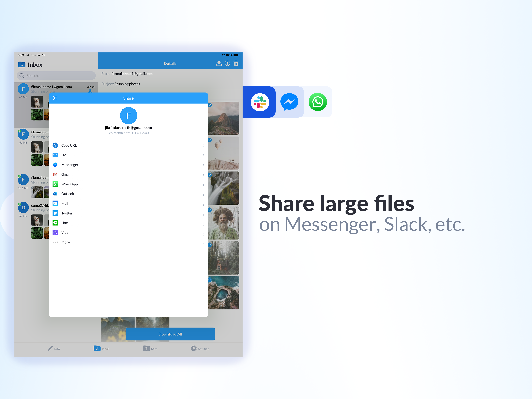Click the Slack icon tile
This screenshot has width=532, height=399.
pyautogui.click(x=260, y=102)
